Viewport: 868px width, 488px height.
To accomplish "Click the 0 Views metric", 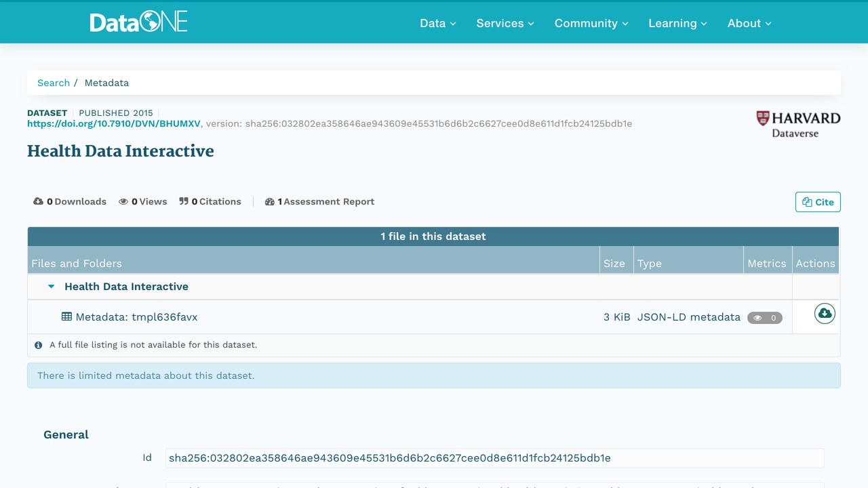I will 143,201.
